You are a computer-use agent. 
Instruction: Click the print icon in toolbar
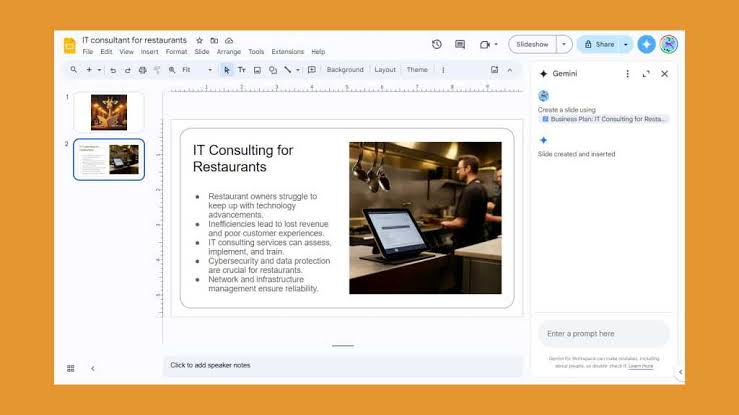pos(142,70)
